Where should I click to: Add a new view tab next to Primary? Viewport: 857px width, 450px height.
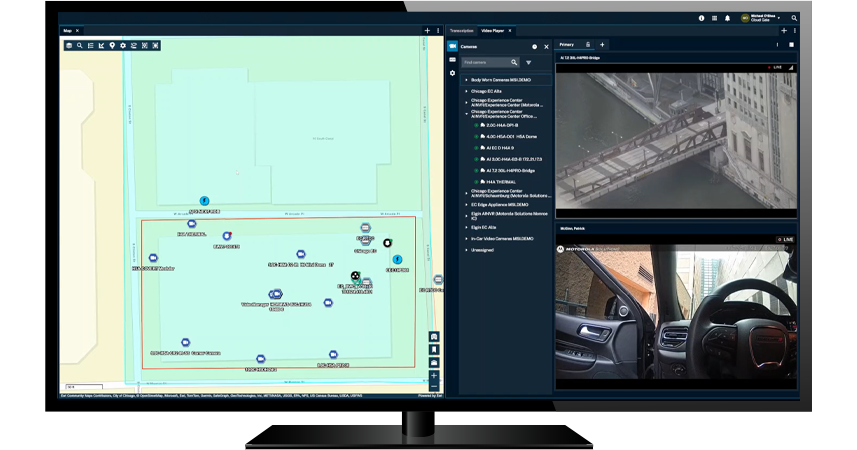point(602,44)
